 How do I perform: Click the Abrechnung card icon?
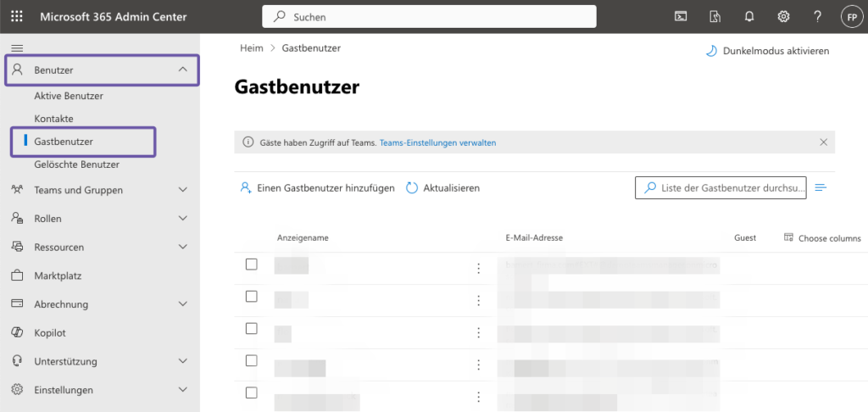(x=17, y=303)
